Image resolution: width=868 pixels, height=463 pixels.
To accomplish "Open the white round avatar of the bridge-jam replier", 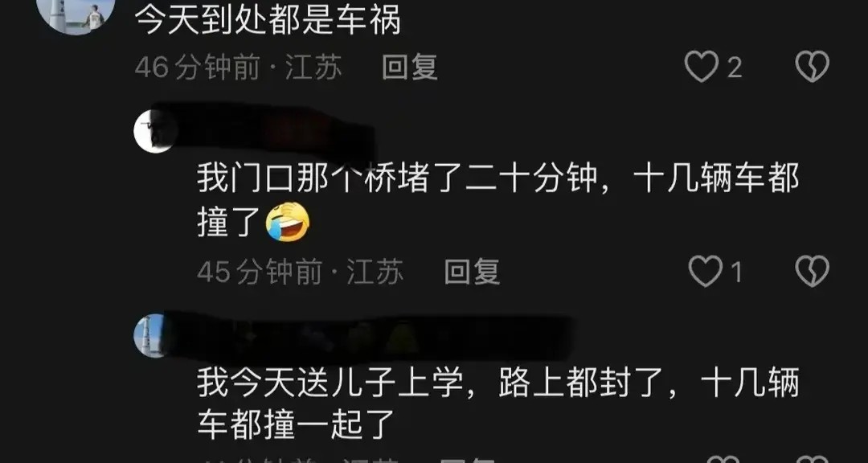I will (156, 131).
